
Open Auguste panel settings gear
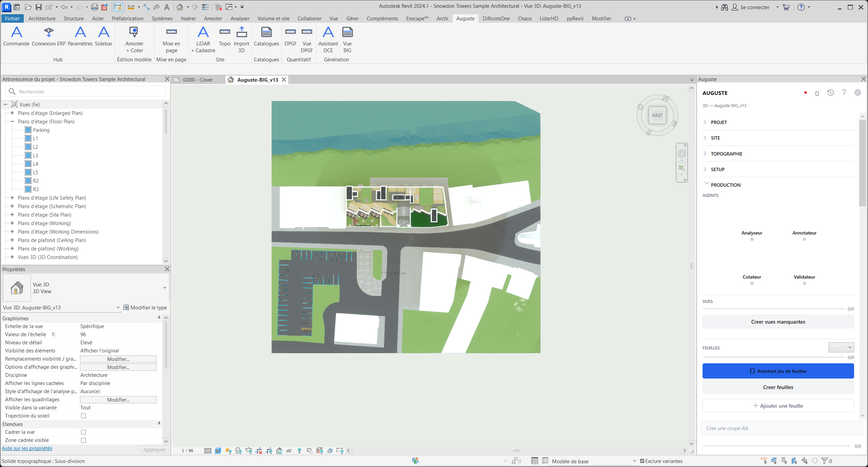857,93
